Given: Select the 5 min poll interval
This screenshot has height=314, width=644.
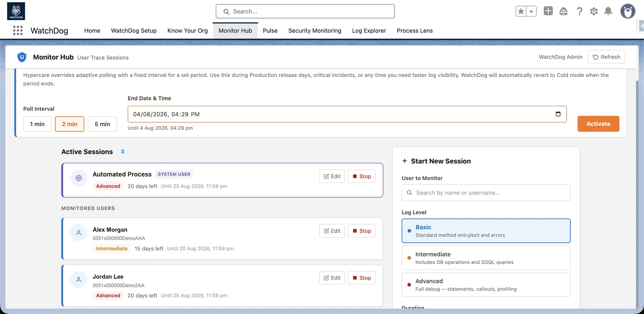Looking at the screenshot, I should pos(102,124).
